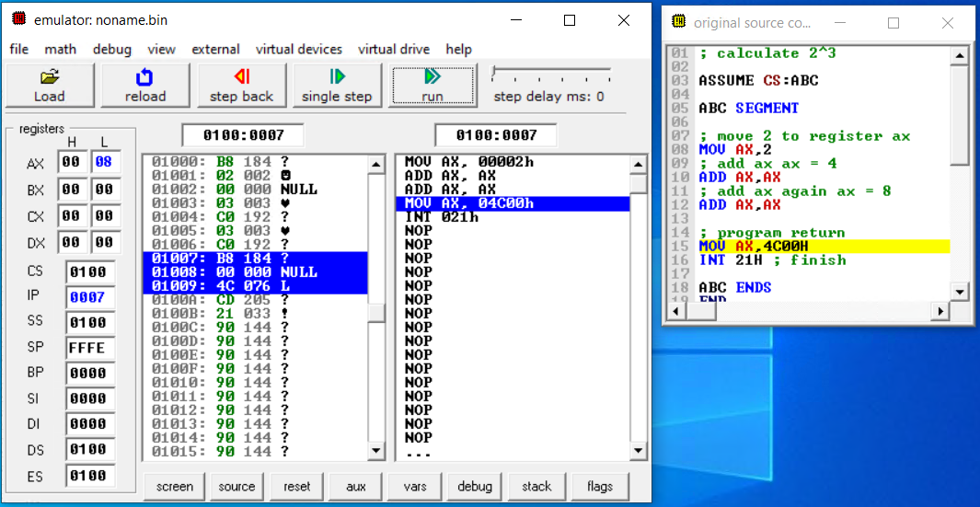Click disassembly list scroll up arrow
This screenshot has width=980, height=507.
coord(638,165)
